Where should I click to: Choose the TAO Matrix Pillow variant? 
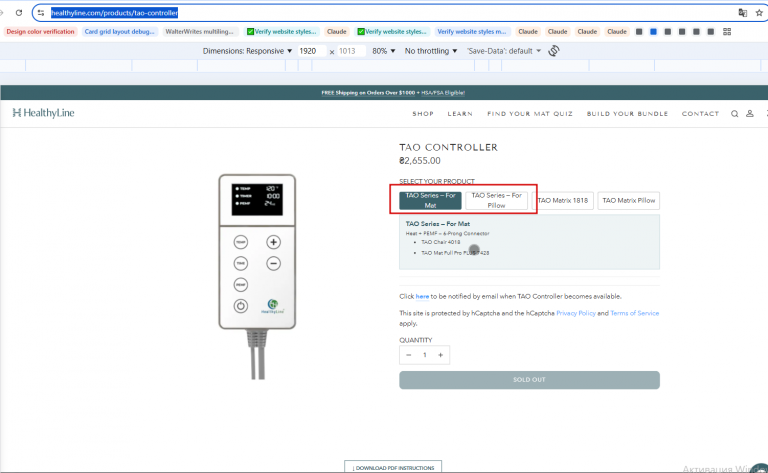tap(628, 200)
